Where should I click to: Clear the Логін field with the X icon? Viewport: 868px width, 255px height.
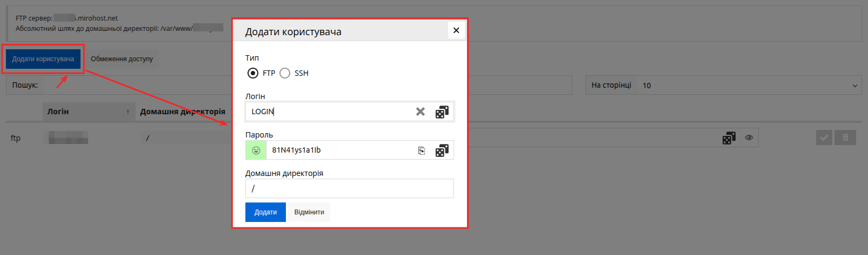(x=420, y=112)
